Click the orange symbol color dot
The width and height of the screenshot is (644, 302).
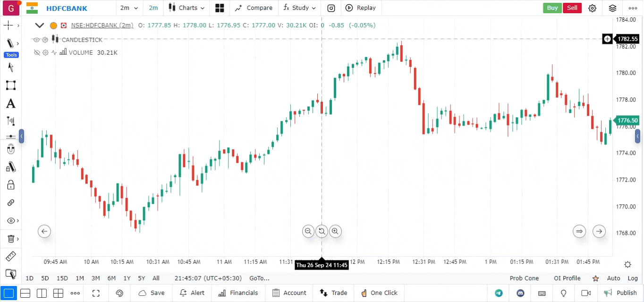53,25
